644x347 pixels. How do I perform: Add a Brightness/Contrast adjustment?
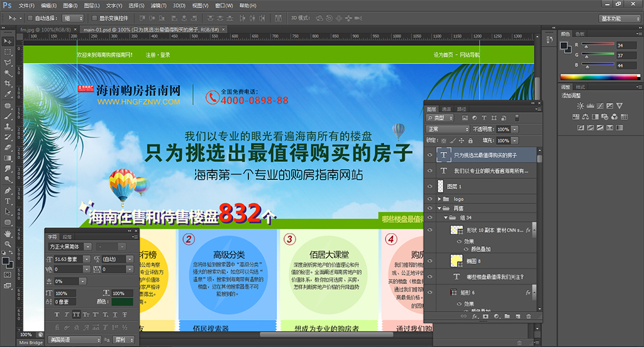579,106
